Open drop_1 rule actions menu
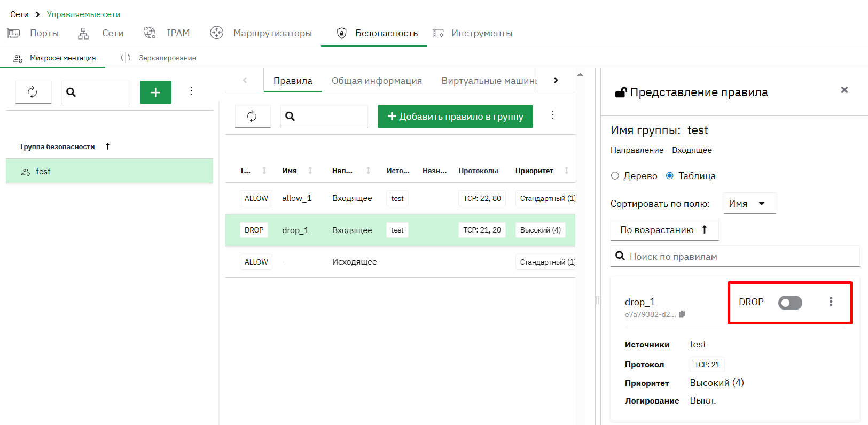 (x=831, y=302)
